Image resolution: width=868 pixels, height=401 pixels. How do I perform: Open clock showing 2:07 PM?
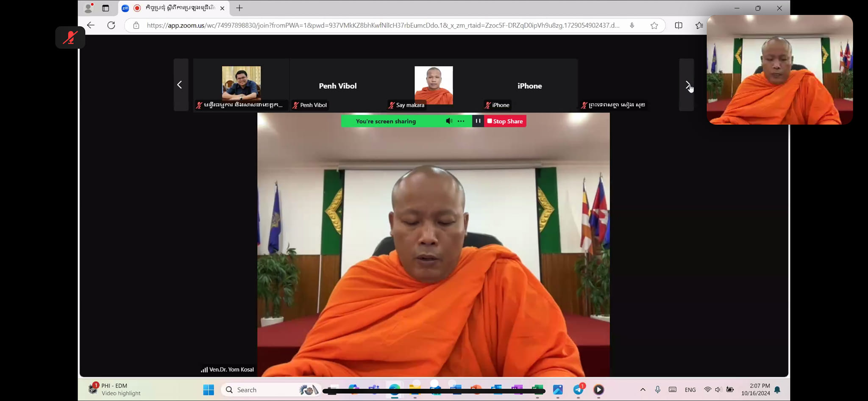pos(755,390)
